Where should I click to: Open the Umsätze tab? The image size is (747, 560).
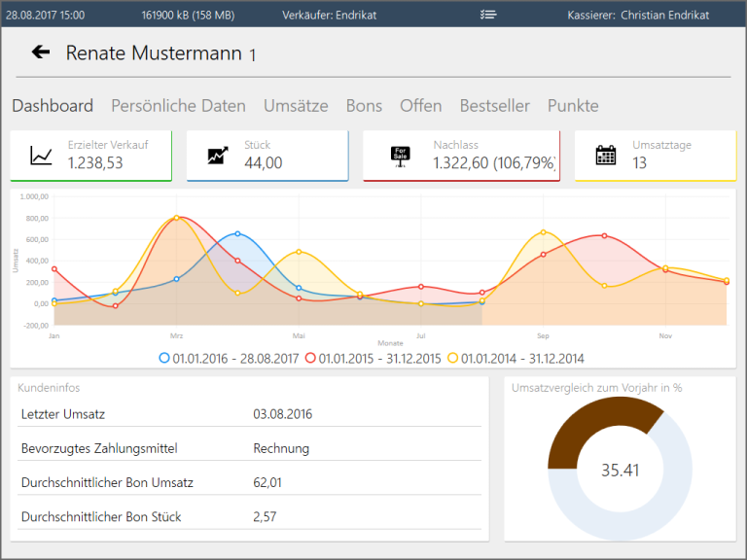pyautogui.click(x=296, y=106)
